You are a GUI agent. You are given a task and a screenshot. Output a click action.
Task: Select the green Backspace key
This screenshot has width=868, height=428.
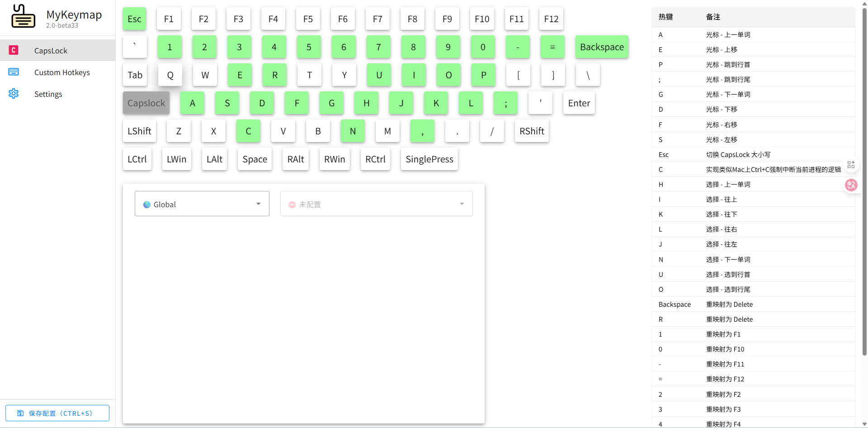pos(602,47)
